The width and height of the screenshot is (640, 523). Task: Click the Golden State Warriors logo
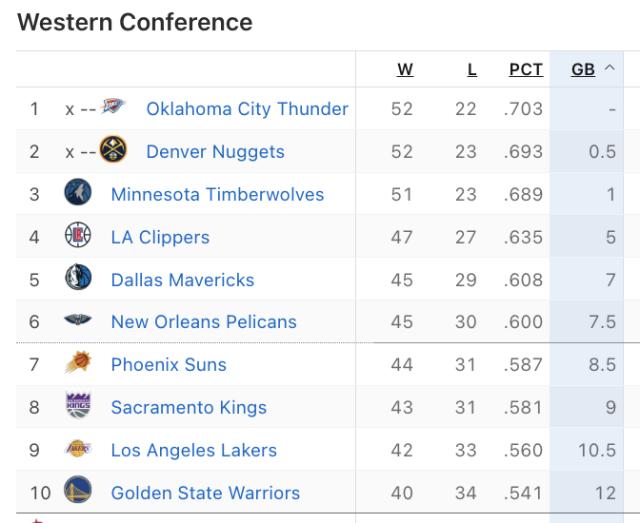click(x=77, y=492)
